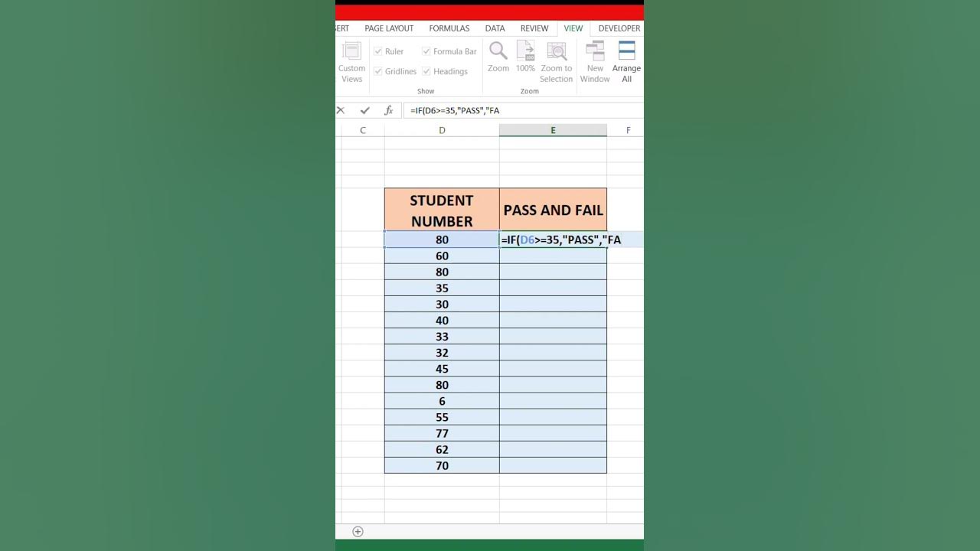
Task: Select column C header
Action: [363, 130]
